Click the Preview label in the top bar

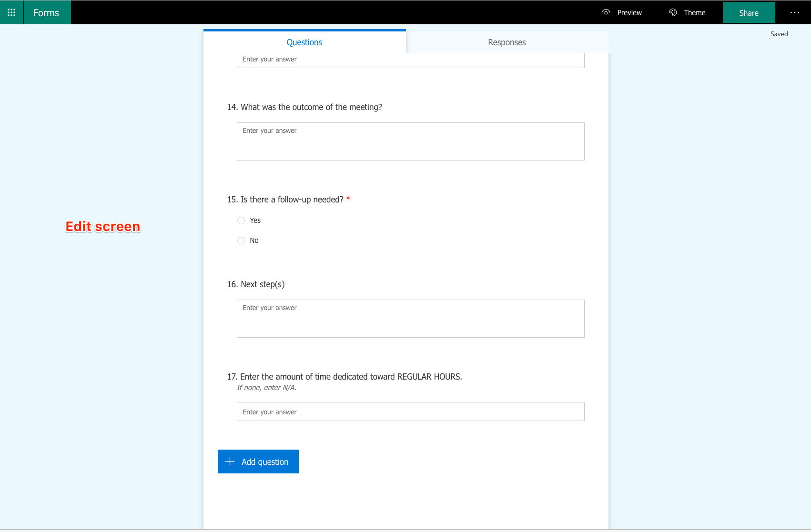click(x=629, y=12)
